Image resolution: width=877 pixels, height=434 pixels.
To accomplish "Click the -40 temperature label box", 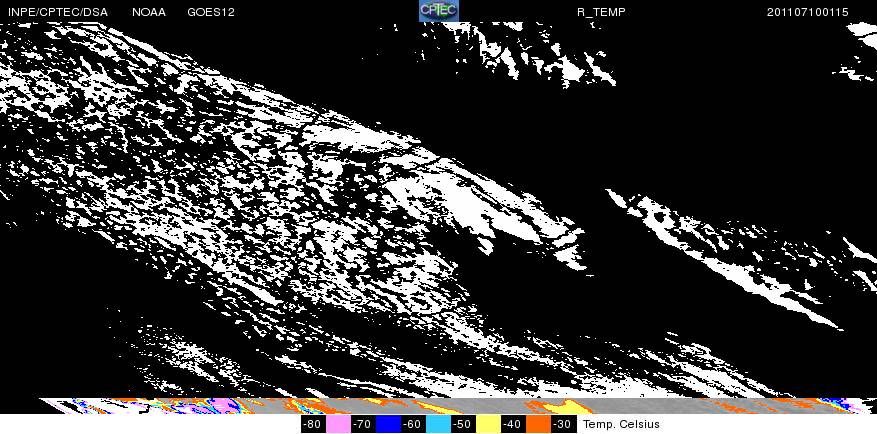I will coord(513,424).
